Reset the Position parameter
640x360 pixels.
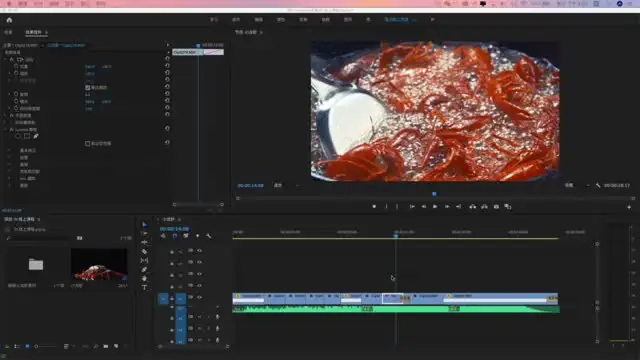167,66
